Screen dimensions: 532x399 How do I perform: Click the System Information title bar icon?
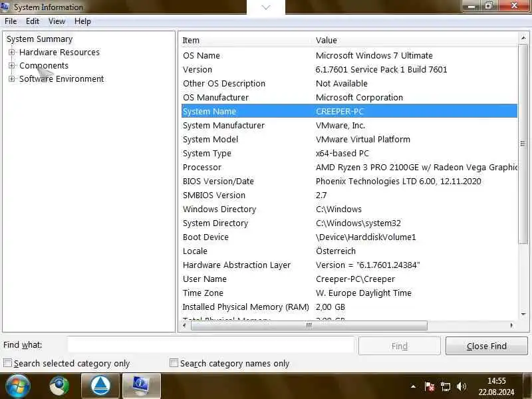pos(5,7)
